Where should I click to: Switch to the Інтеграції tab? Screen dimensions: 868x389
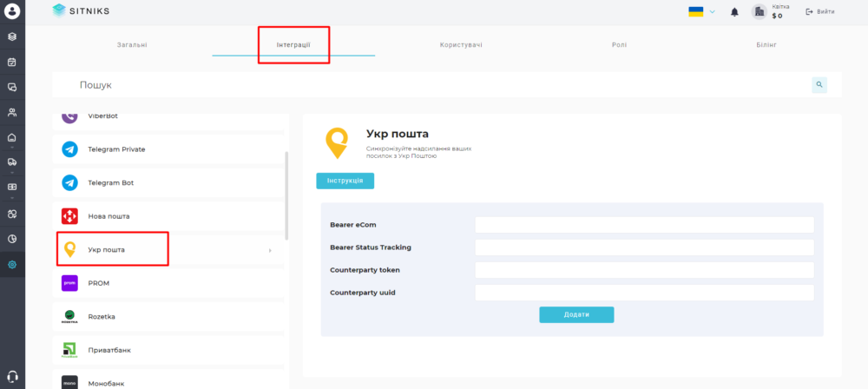click(x=293, y=44)
